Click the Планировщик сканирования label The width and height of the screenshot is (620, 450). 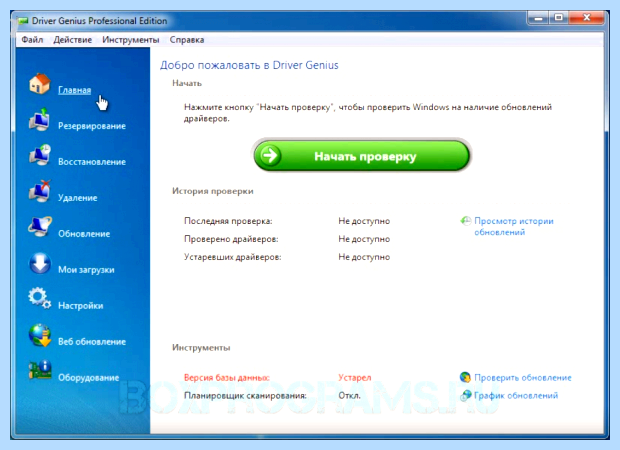tap(245, 395)
